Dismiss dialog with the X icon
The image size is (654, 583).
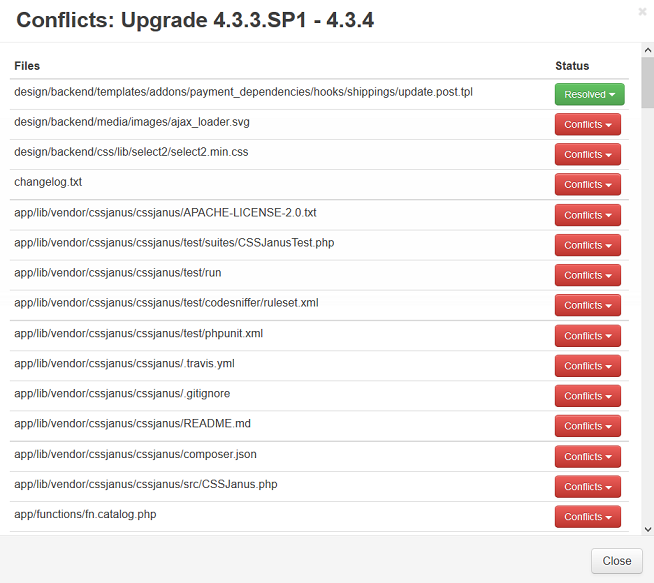642,12
